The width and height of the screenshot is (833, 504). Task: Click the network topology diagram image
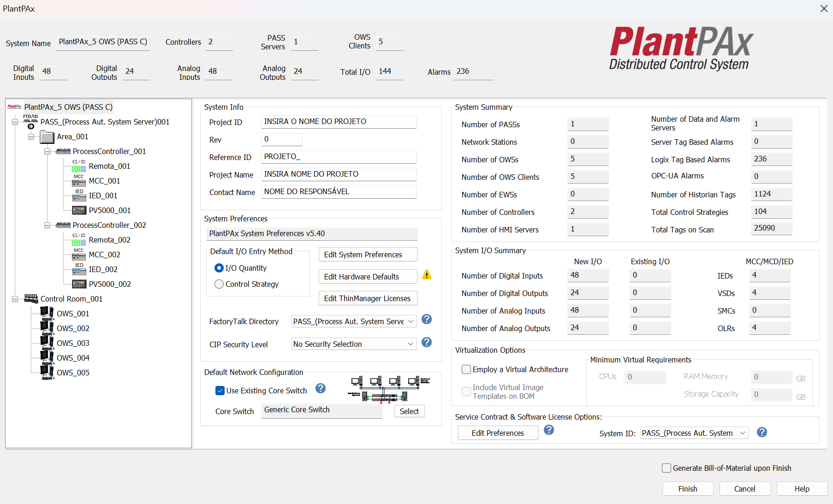click(x=389, y=390)
